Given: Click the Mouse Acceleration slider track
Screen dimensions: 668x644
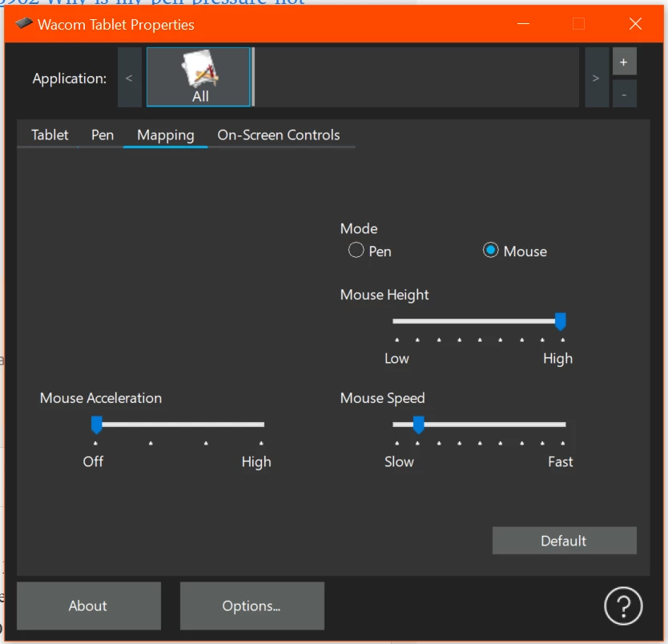Looking at the screenshot, I should click(179, 425).
